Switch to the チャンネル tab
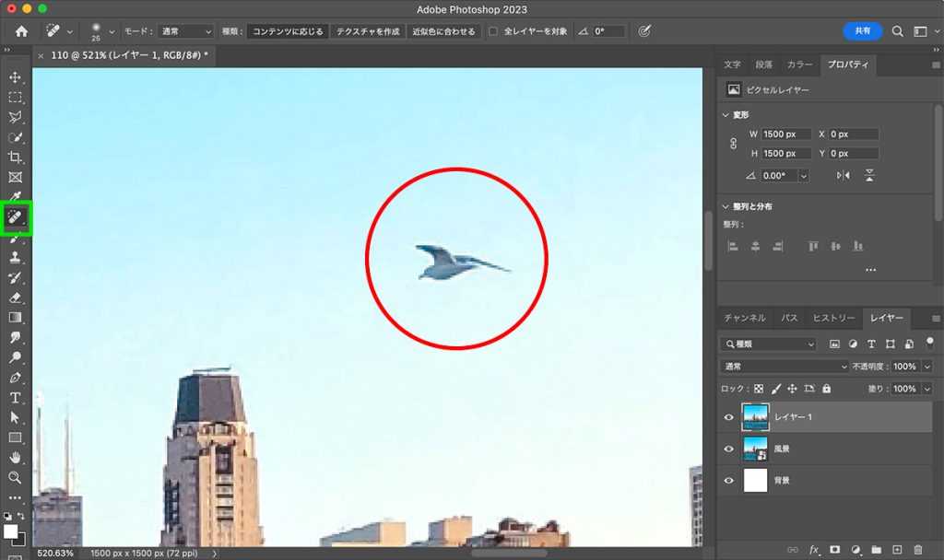 pyautogui.click(x=744, y=318)
